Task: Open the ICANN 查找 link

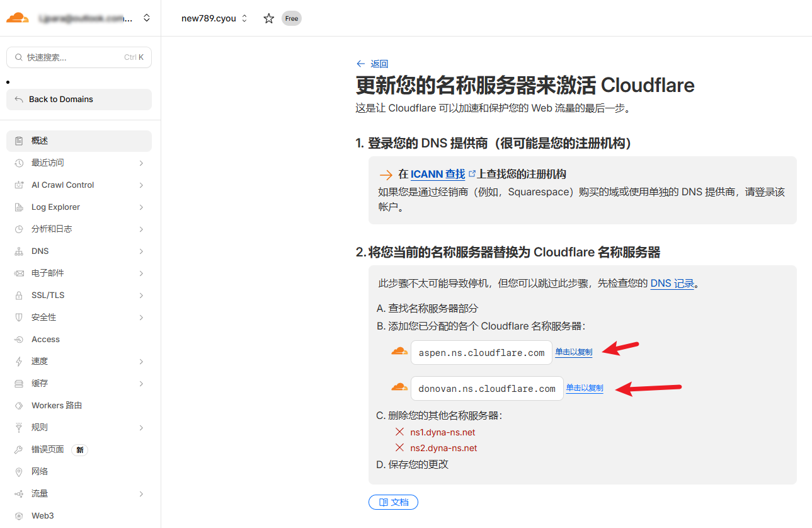Action: 438,174
